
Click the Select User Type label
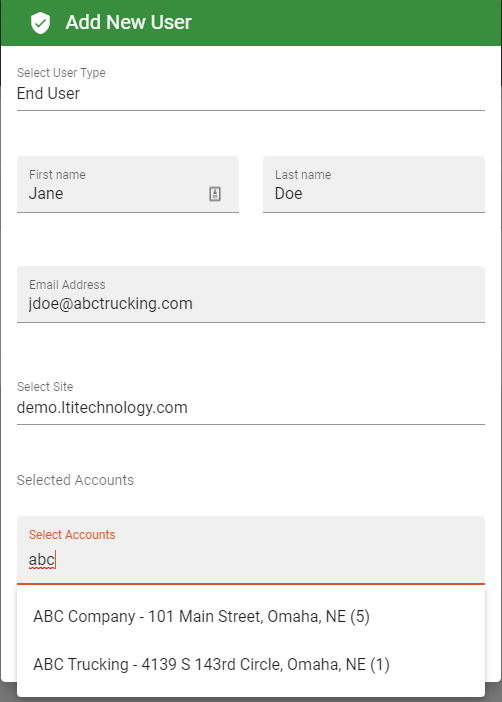coord(61,73)
